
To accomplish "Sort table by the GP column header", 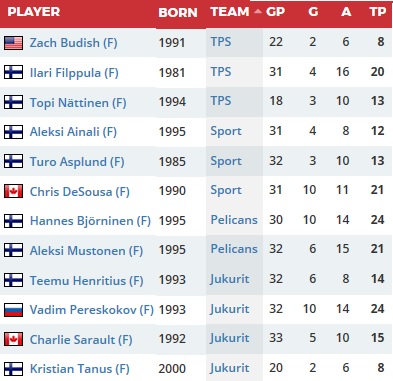I will pos(275,12).
